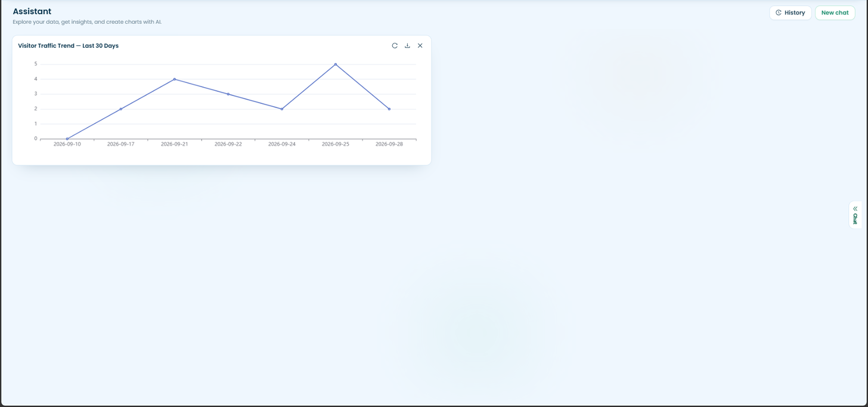Download the Visitor Traffic Trend chart

tap(407, 46)
